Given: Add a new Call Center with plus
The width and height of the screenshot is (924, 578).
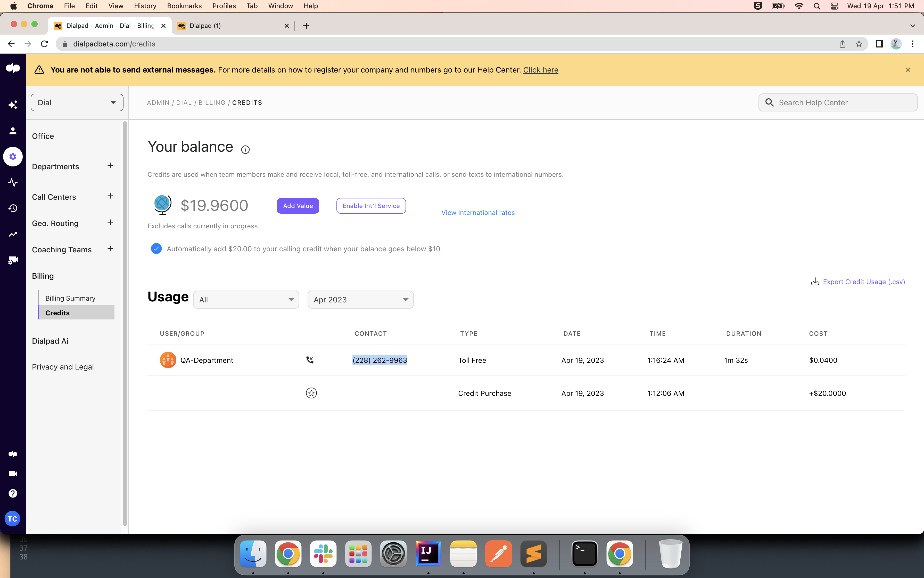Looking at the screenshot, I should pyautogui.click(x=110, y=196).
